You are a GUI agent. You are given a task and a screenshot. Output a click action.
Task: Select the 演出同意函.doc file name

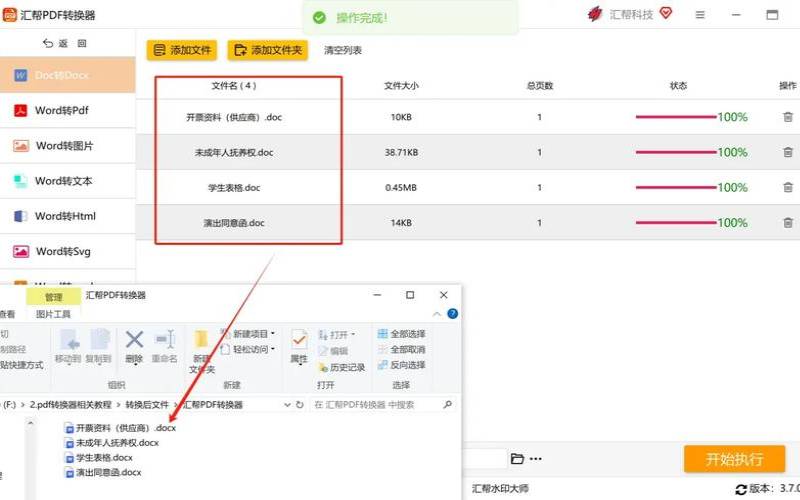(x=234, y=223)
